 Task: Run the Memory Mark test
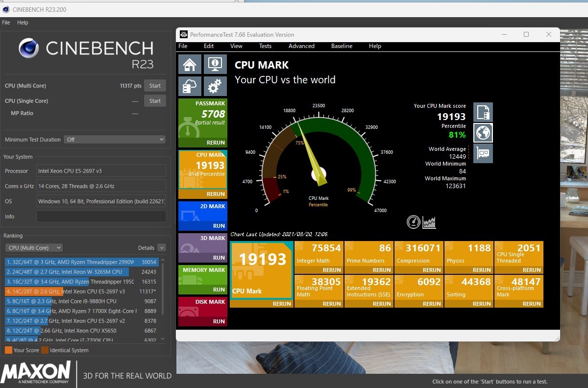219,290
